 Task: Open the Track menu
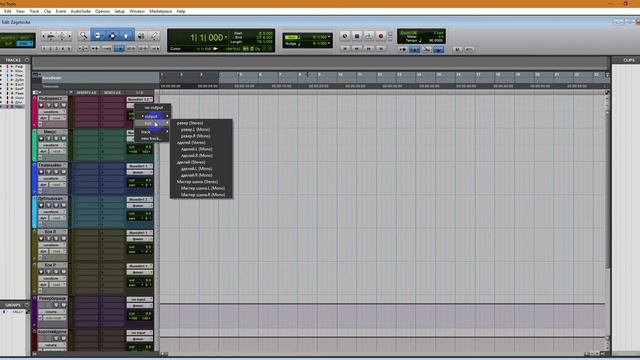pos(34,11)
